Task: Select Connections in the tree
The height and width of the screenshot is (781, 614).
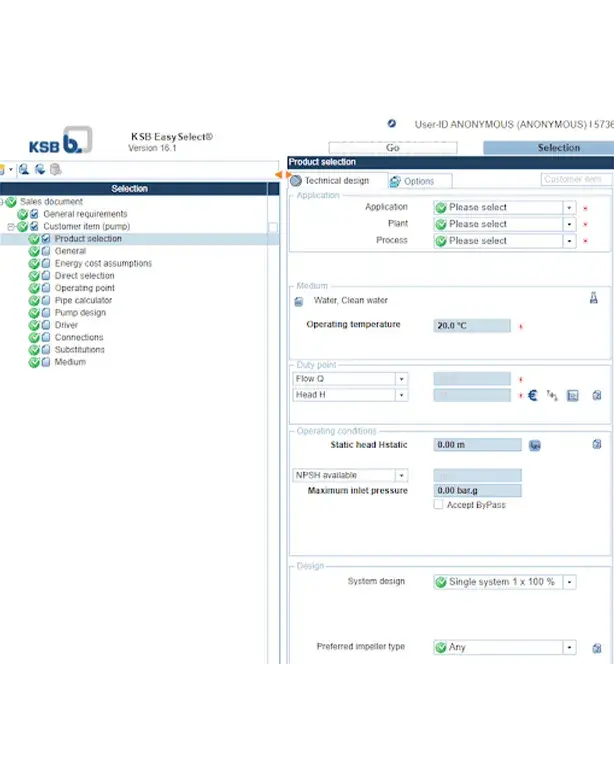Action: [79, 337]
